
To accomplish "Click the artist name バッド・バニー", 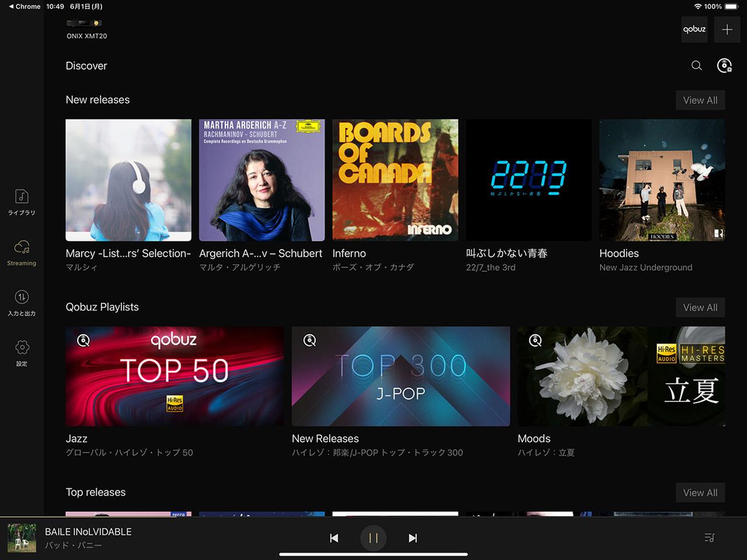I will (74, 545).
